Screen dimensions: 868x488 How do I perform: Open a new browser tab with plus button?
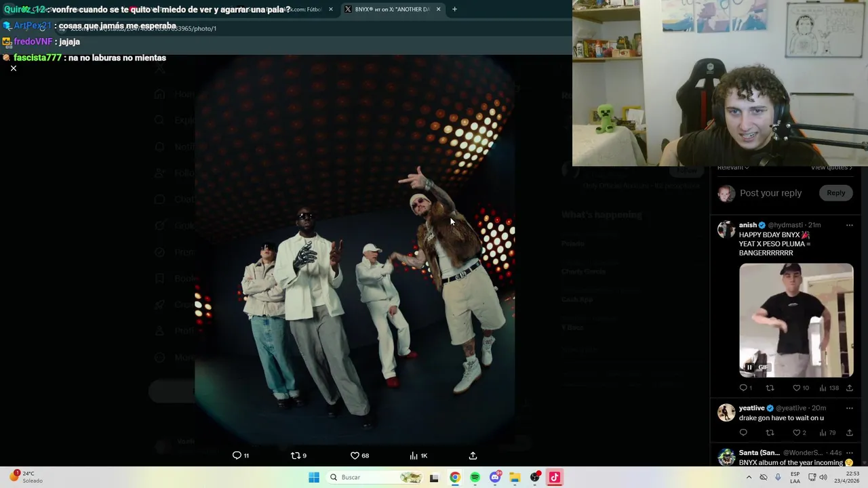454,9
